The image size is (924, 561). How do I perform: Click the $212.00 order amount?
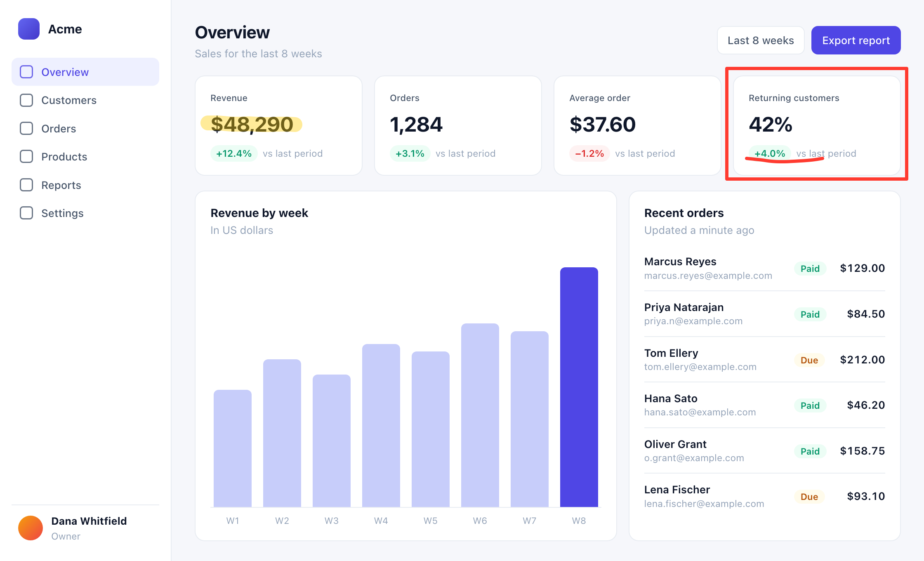coord(863,360)
